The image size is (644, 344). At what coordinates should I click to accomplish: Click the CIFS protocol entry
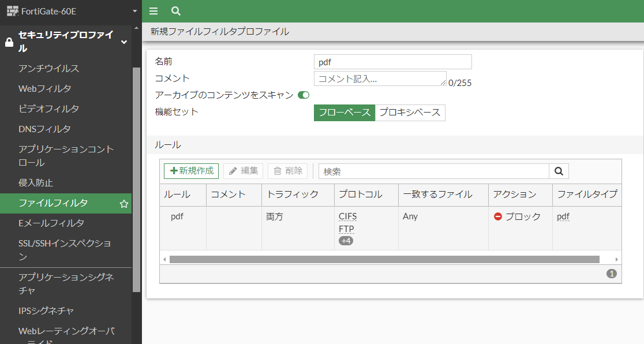click(348, 216)
